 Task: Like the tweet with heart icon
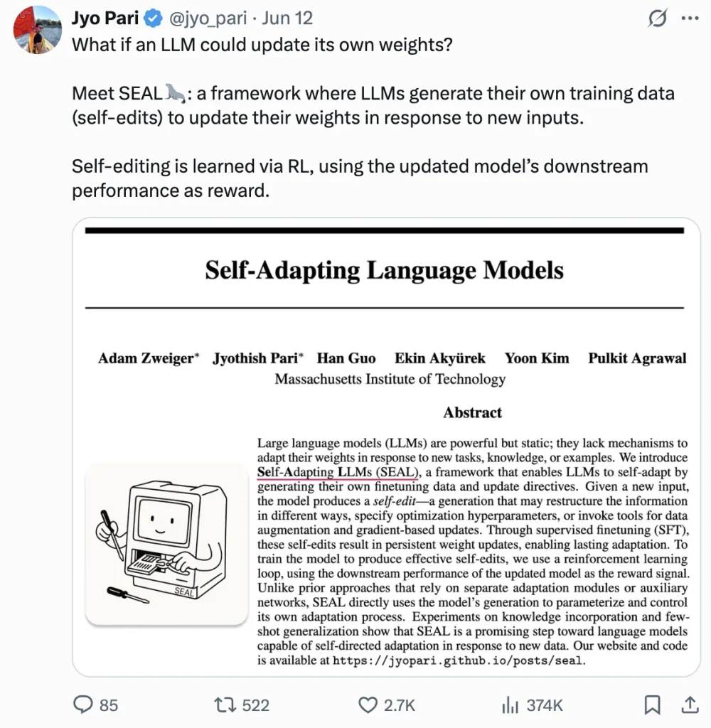point(368,705)
